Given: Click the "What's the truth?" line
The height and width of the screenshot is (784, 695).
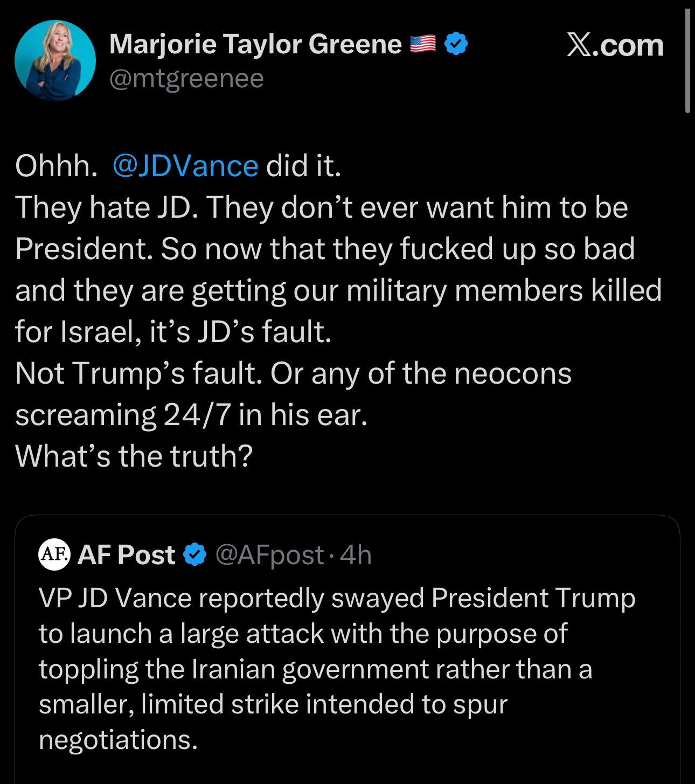Looking at the screenshot, I should click(x=134, y=456).
